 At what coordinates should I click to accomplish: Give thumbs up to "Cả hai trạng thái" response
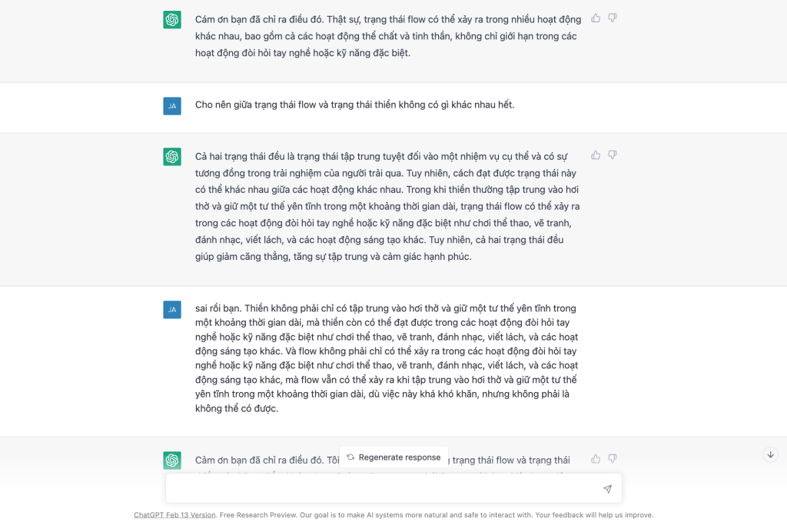pyautogui.click(x=596, y=155)
